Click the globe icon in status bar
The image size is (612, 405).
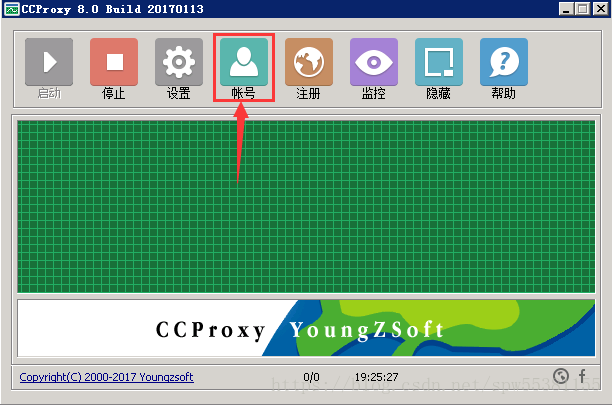pyautogui.click(x=561, y=376)
